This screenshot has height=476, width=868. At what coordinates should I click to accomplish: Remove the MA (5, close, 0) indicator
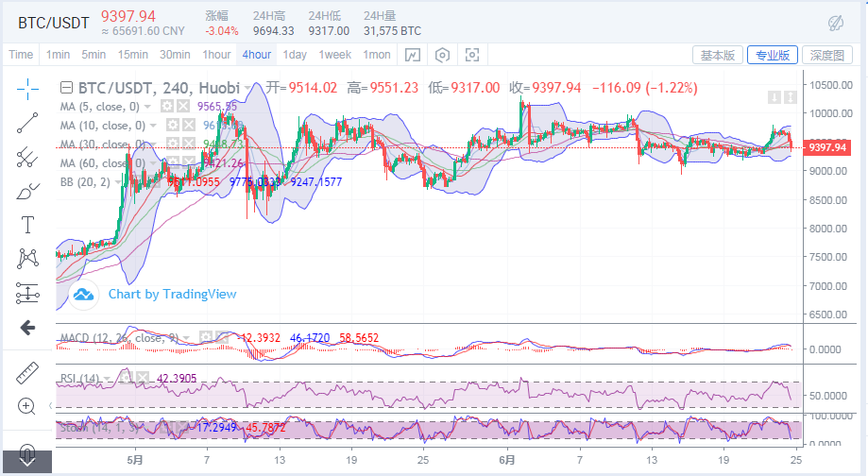(x=182, y=106)
